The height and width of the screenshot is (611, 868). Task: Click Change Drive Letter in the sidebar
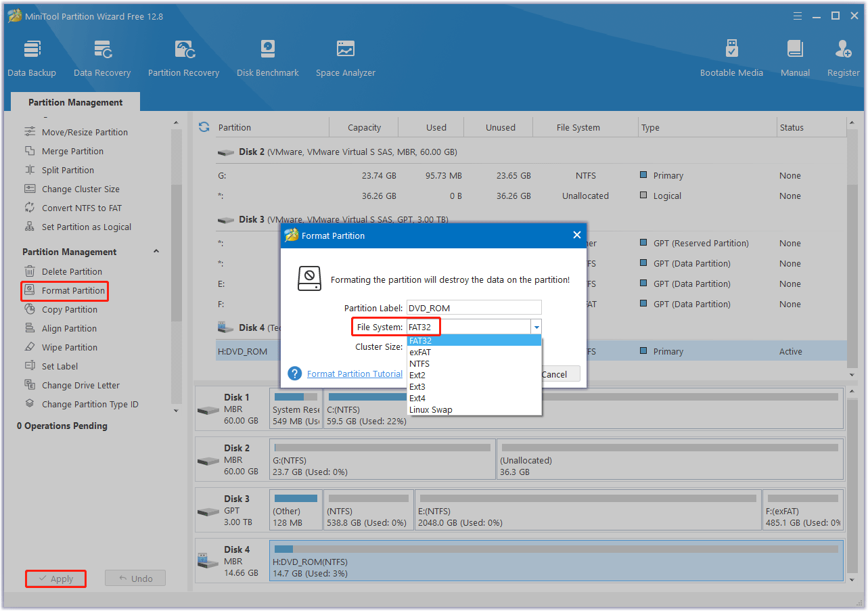(80, 386)
